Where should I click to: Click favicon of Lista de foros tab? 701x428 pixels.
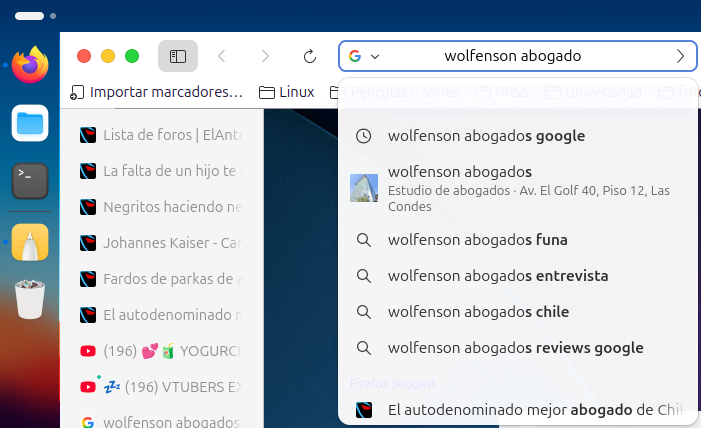88,135
